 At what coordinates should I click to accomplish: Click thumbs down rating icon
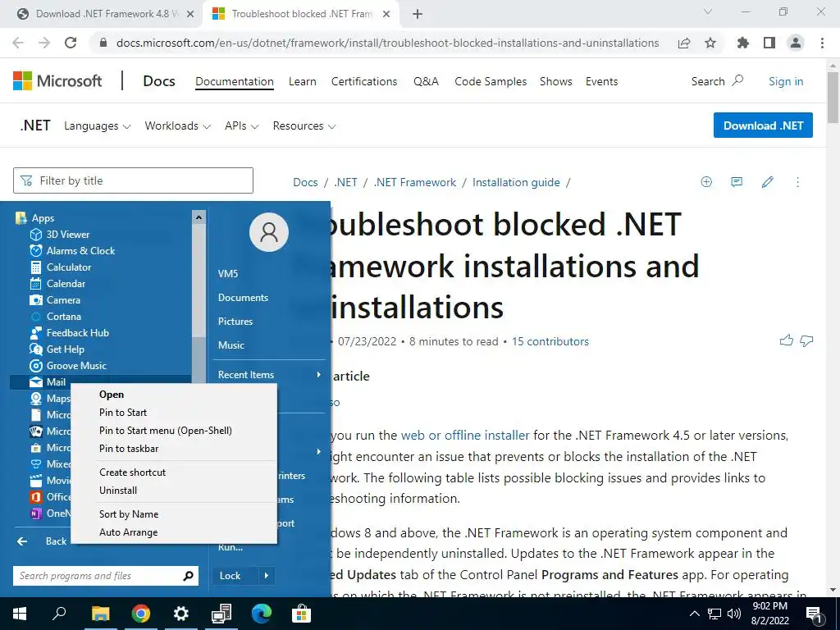806,340
